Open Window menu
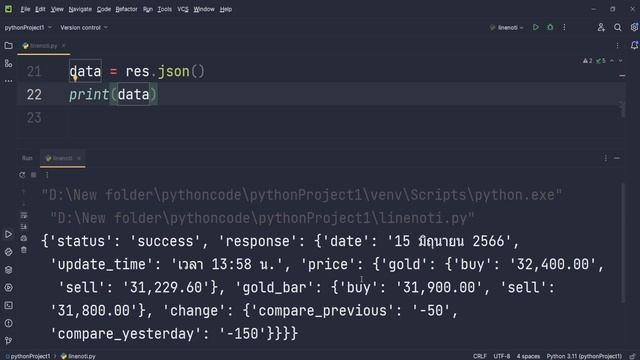640x360 pixels. (204, 9)
